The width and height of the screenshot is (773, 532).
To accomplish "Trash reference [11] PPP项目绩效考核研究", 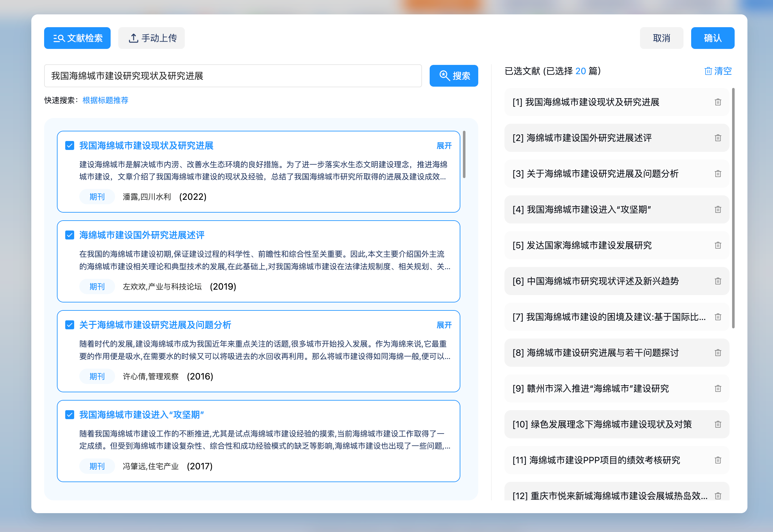I will (718, 460).
